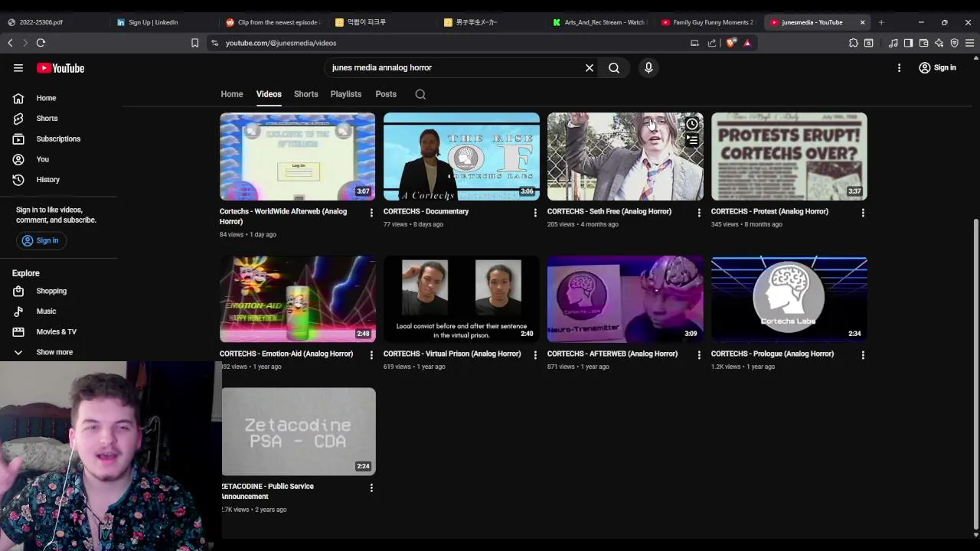980x551 pixels.
Task: Open browser extensions puzzle icon
Action: [853, 43]
